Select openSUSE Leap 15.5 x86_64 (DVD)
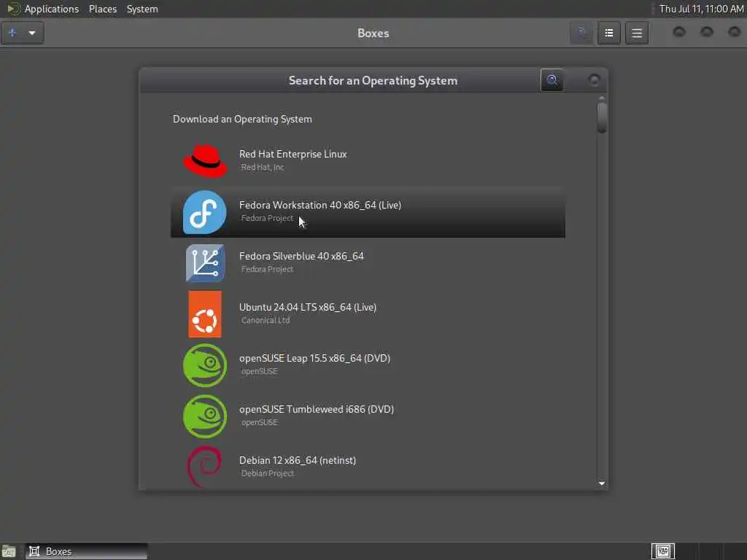This screenshot has height=560, width=747. tap(368, 365)
